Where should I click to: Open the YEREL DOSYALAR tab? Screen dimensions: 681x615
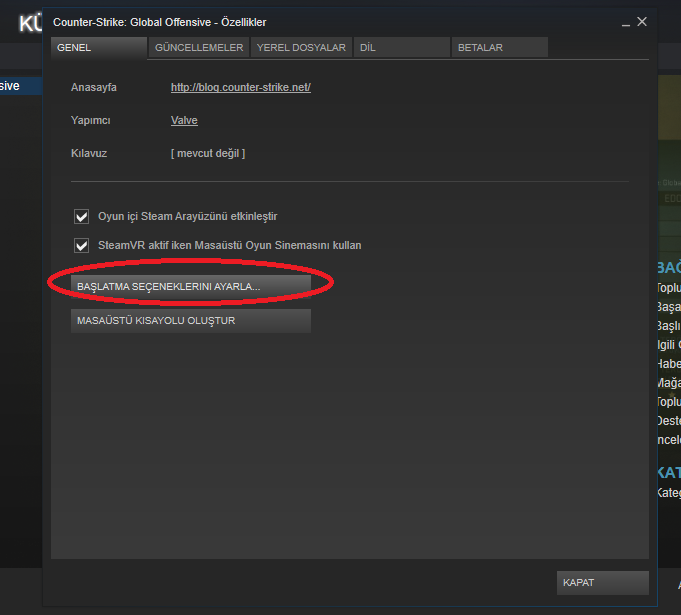(301, 47)
